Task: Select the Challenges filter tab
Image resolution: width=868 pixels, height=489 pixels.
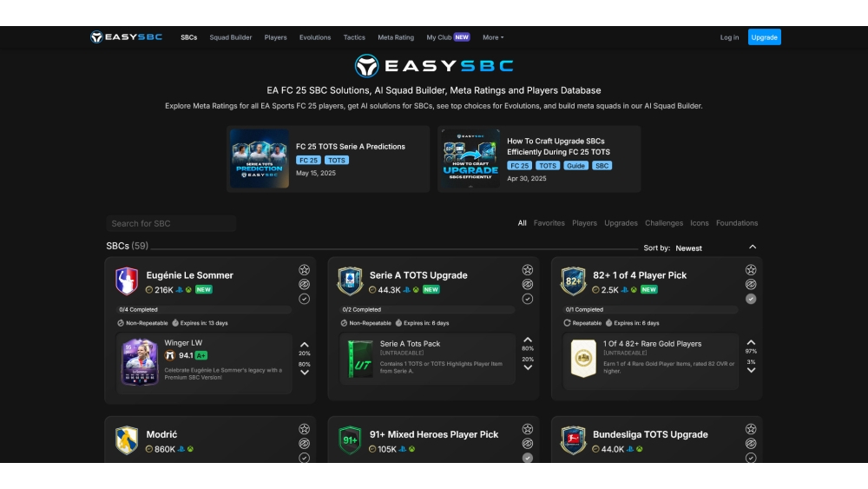Action: (x=664, y=223)
